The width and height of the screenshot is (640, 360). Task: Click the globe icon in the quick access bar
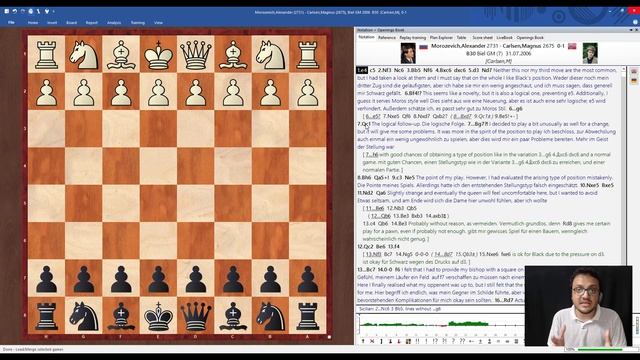point(31,11)
